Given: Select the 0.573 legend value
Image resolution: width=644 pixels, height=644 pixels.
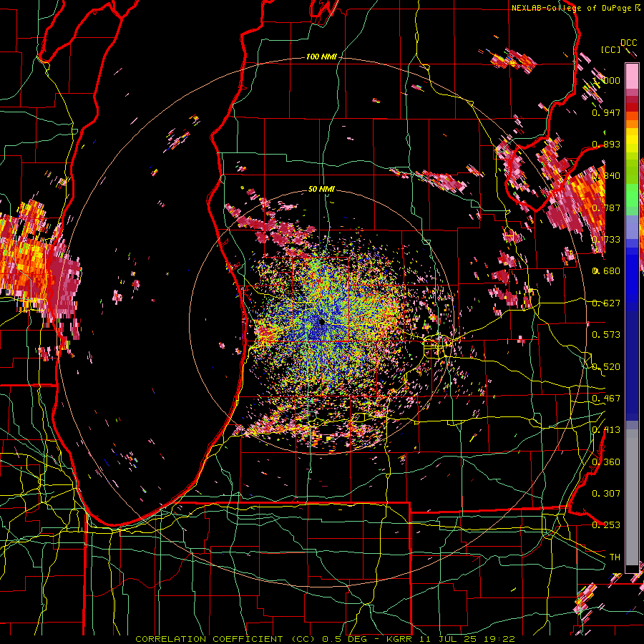Looking at the screenshot, I should 606,335.
